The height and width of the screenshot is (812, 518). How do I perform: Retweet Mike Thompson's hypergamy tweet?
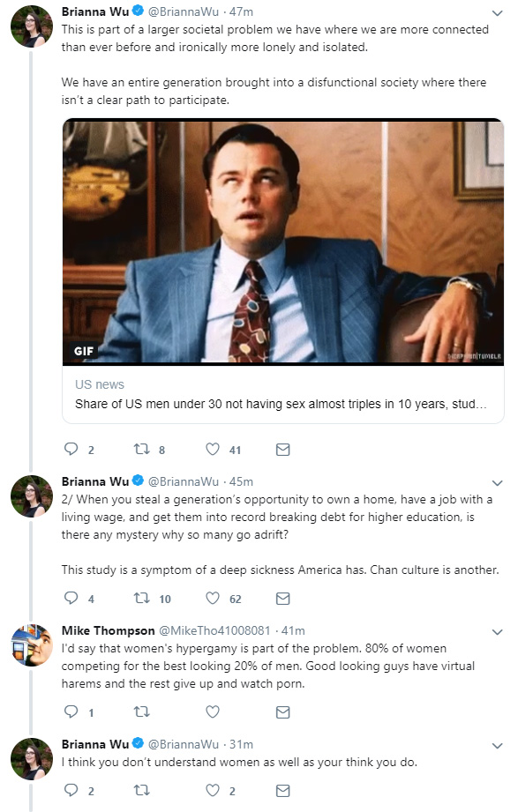click(x=141, y=711)
